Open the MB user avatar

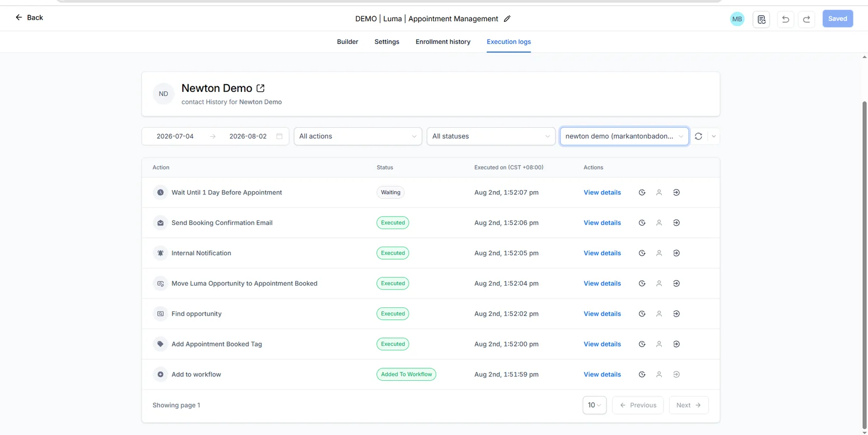(737, 19)
